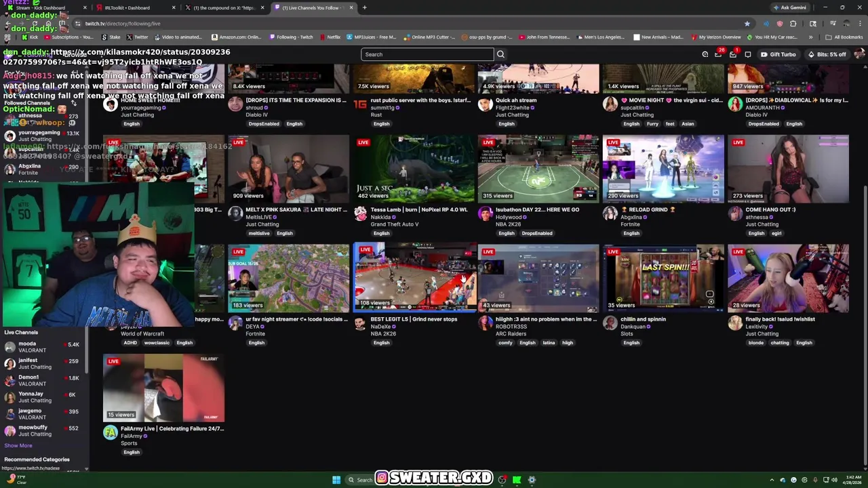Screen dimensions: 868x488
Task: Select the egirl tag under athnessa
Action: click(x=776, y=233)
